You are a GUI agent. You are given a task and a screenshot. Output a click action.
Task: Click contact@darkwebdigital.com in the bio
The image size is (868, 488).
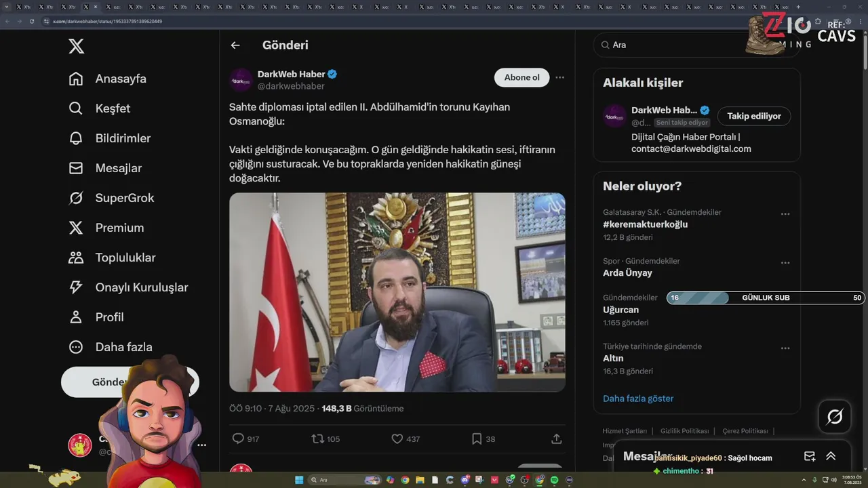[691, 149]
